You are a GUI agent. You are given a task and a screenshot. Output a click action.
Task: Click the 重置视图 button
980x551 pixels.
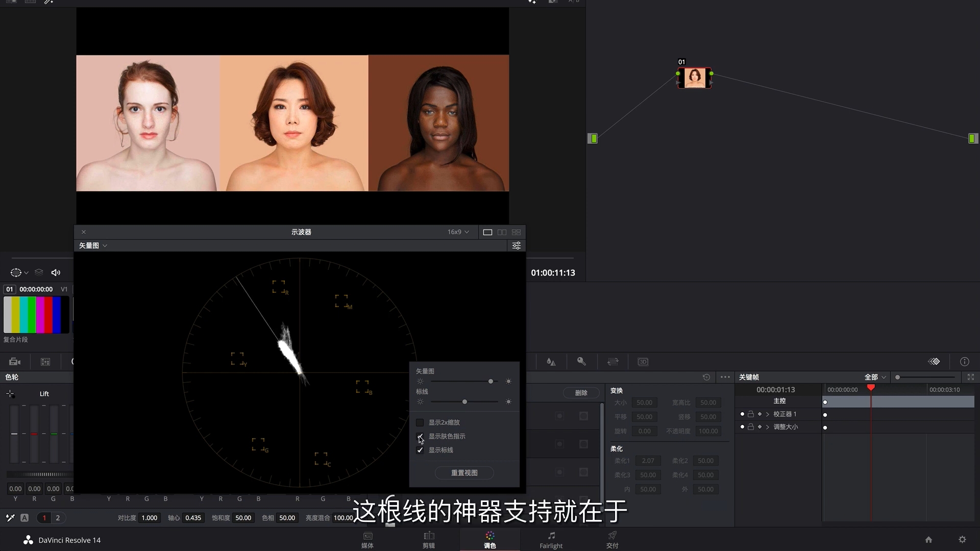point(464,473)
